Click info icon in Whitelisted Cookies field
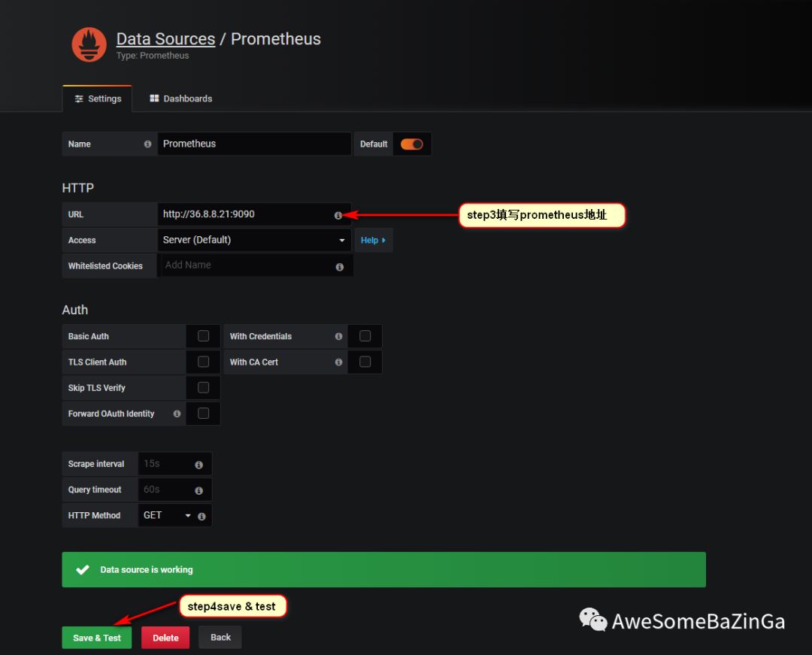812x655 pixels. pos(339,267)
